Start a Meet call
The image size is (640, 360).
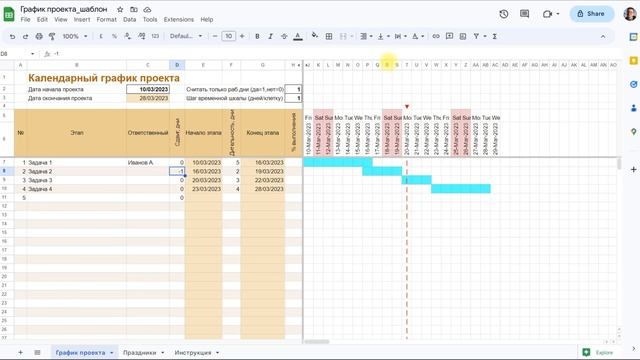point(547,14)
